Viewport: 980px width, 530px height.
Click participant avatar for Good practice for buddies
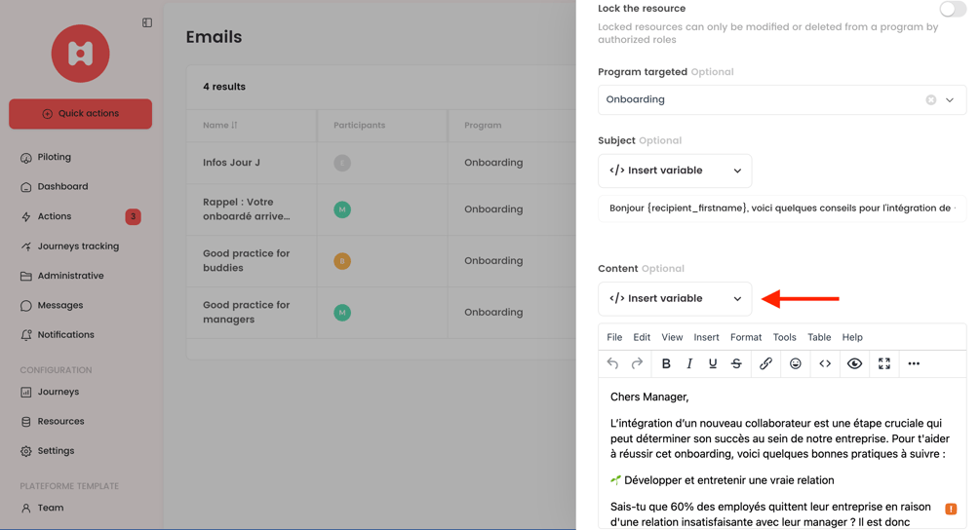click(x=342, y=261)
